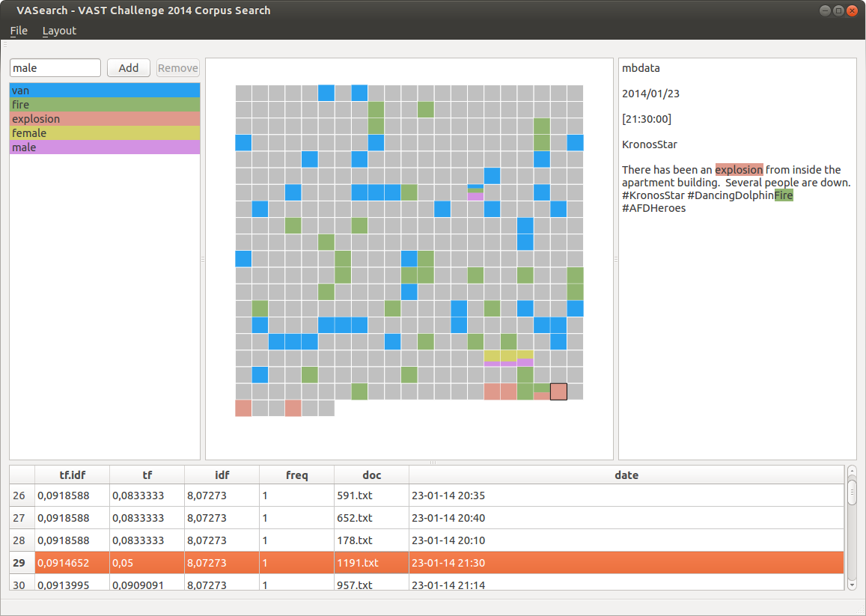866x616 pixels.
Task: Close the VASearch window
Action: click(853, 10)
